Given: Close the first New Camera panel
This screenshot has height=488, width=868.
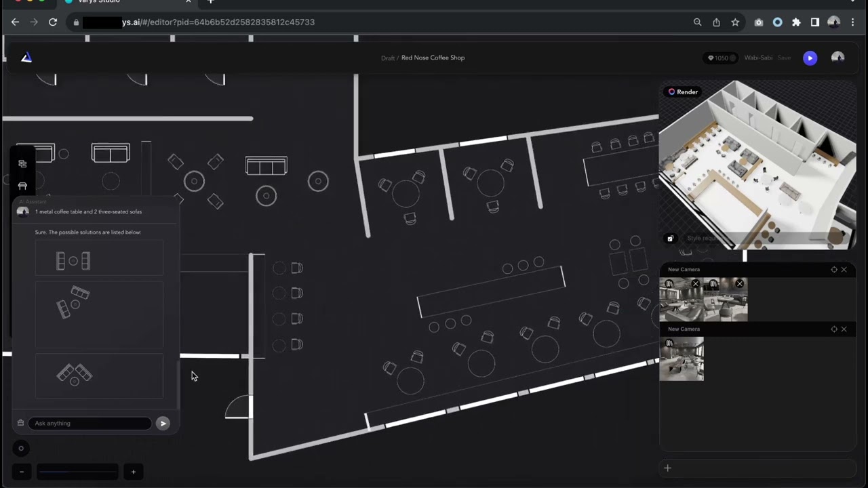Looking at the screenshot, I should pyautogui.click(x=844, y=270).
